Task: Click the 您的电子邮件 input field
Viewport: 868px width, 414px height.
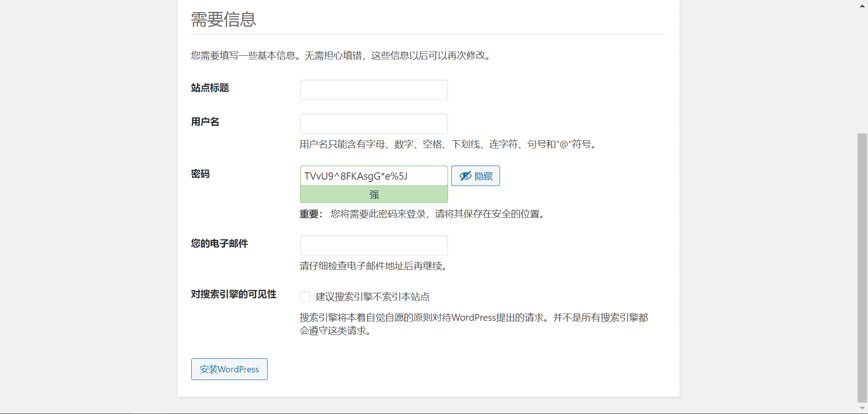Action: pyautogui.click(x=374, y=245)
